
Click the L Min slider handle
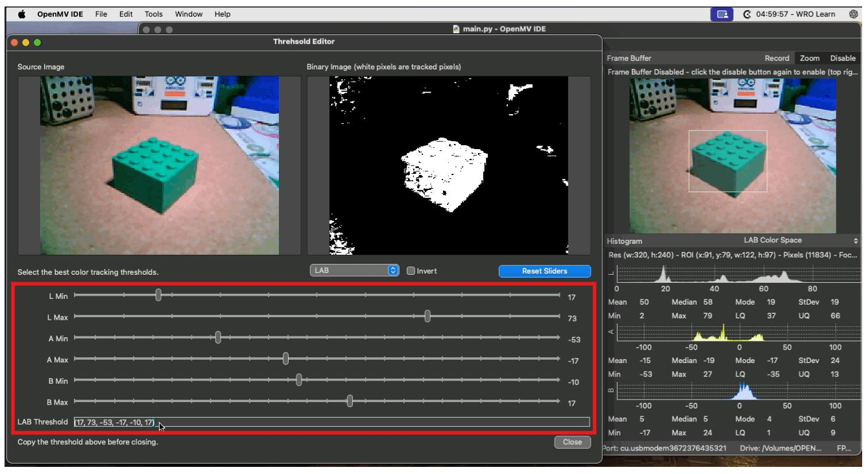158,295
